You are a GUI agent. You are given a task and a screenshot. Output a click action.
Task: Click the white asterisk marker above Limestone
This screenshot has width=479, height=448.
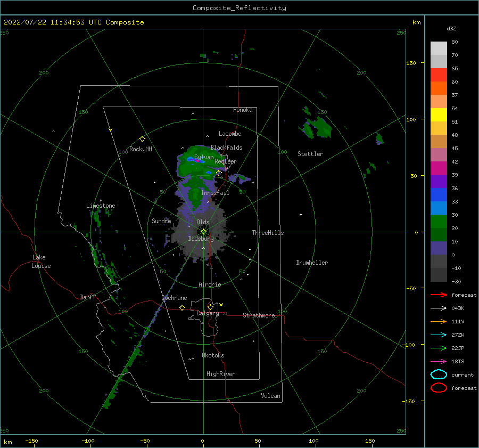pos(101,201)
